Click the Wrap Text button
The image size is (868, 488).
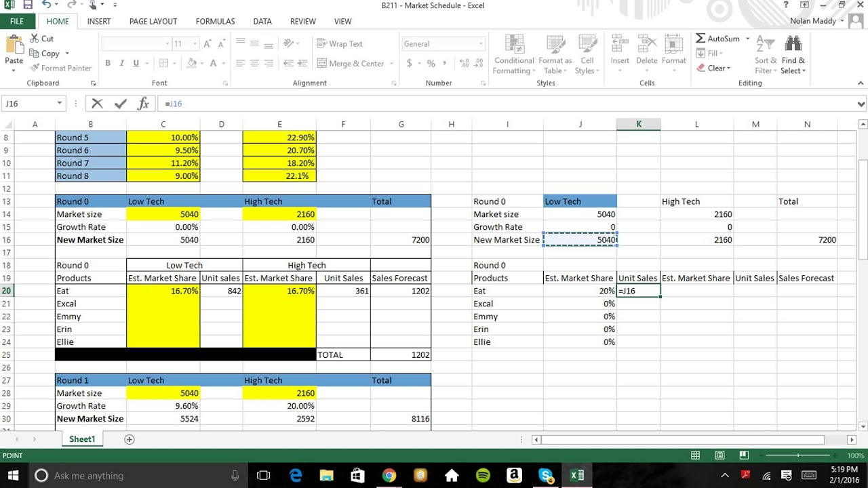click(x=340, y=44)
